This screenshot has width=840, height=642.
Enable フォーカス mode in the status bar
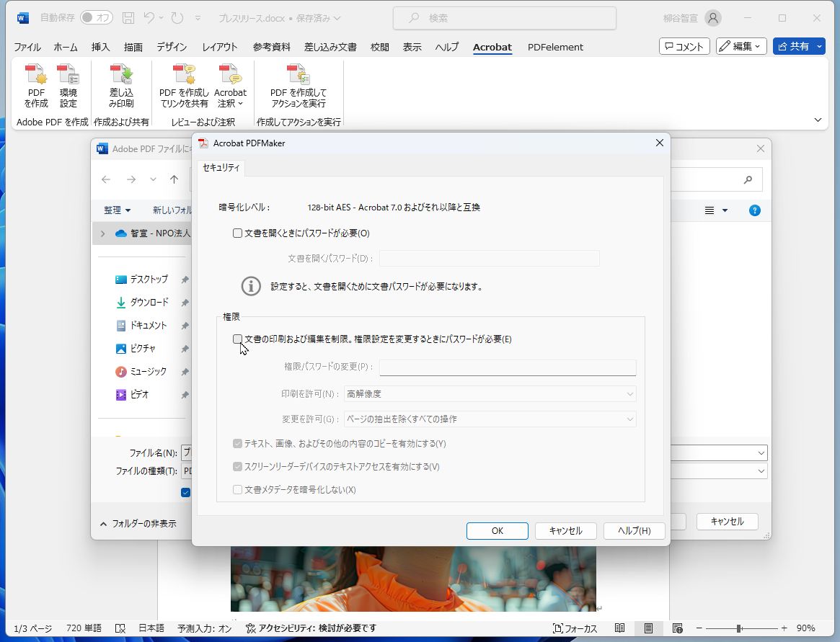575,628
